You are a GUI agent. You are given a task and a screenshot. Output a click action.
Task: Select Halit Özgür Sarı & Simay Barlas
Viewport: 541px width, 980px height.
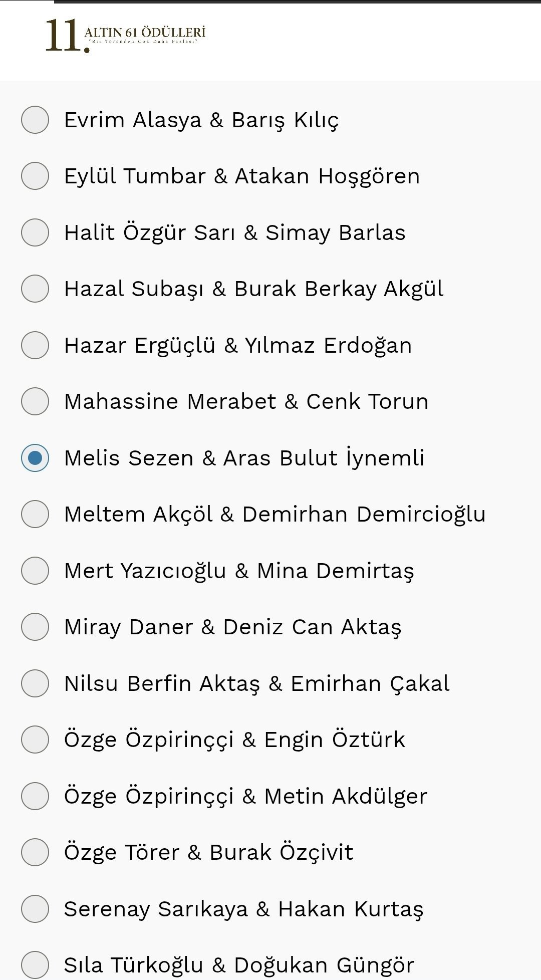[x=35, y=232]
